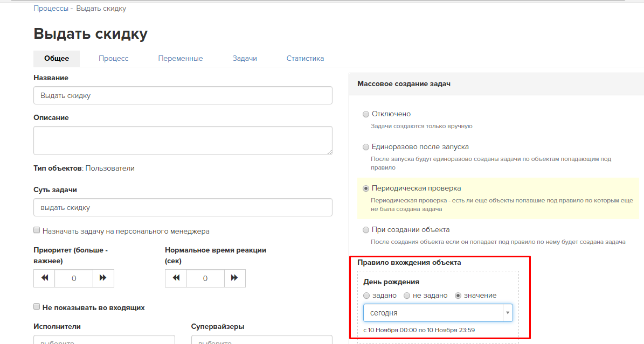
Task: Click the 'Выдать скидку' page heading
Action: click(91, 34)
